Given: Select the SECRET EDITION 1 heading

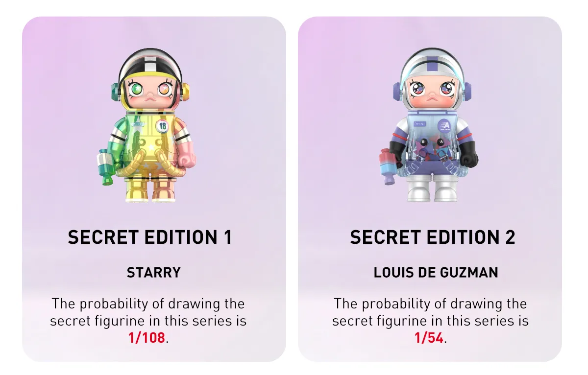Looking at the screenshot, I should point(150,237).
